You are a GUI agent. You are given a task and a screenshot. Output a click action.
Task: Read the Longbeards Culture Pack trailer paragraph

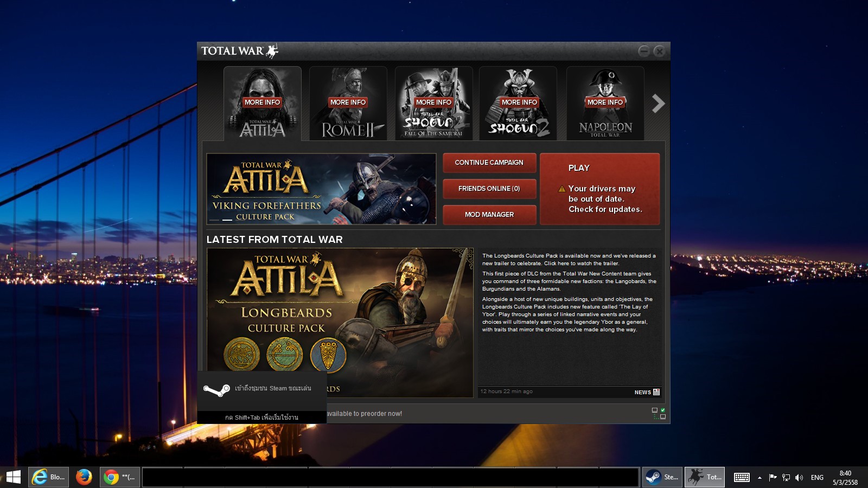click(569, 259)
